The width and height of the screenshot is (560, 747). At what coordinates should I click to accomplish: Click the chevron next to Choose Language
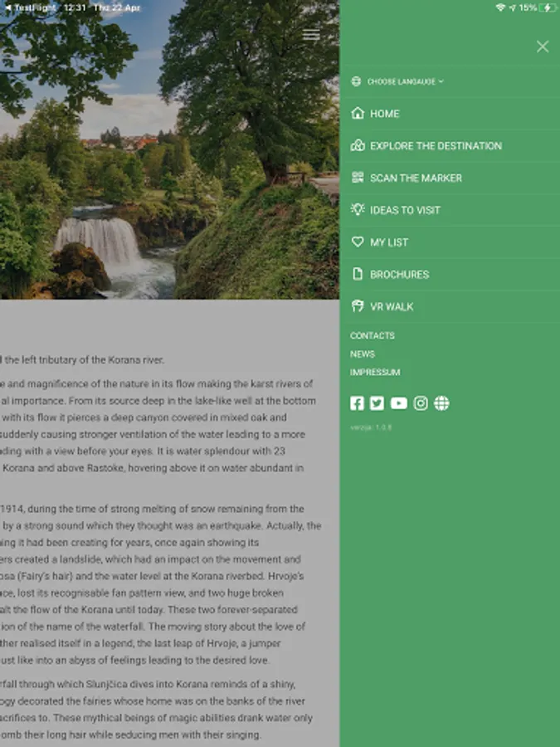[x=441, y=81]
